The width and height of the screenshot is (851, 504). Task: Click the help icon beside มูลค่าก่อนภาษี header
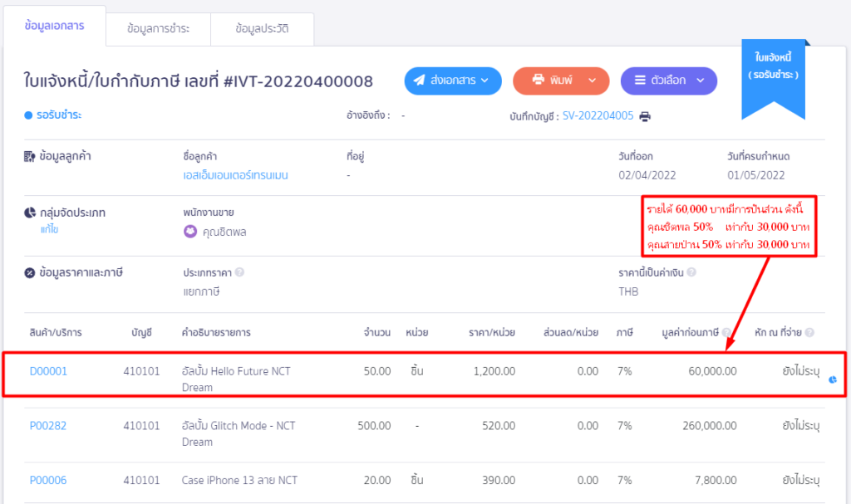726,333
